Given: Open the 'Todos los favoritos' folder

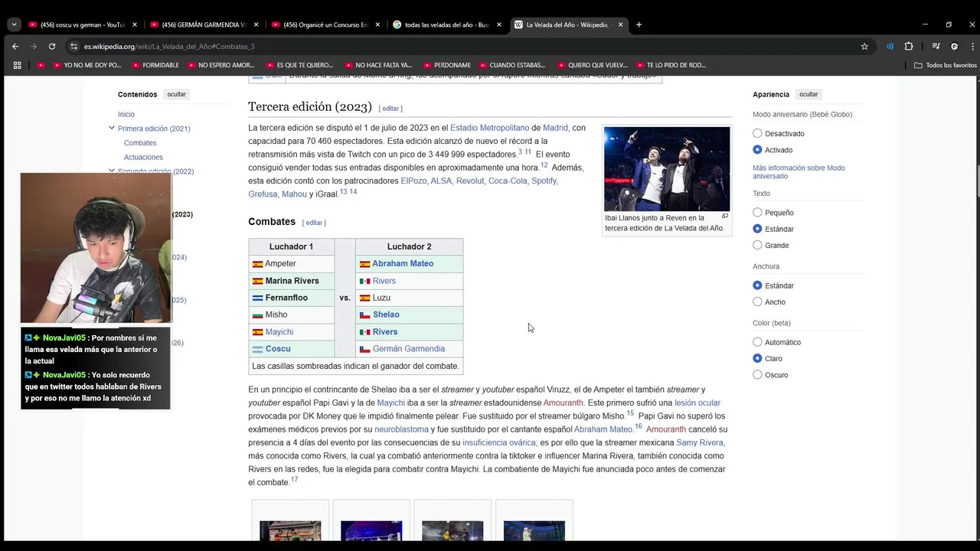Looking at the screenshot, I should [x=946, y=65].
